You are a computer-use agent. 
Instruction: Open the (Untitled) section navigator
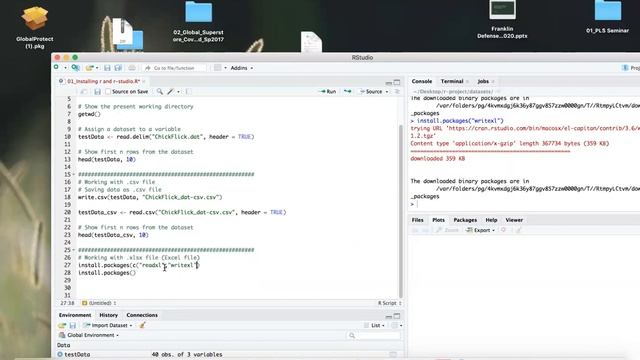point(99,303)
